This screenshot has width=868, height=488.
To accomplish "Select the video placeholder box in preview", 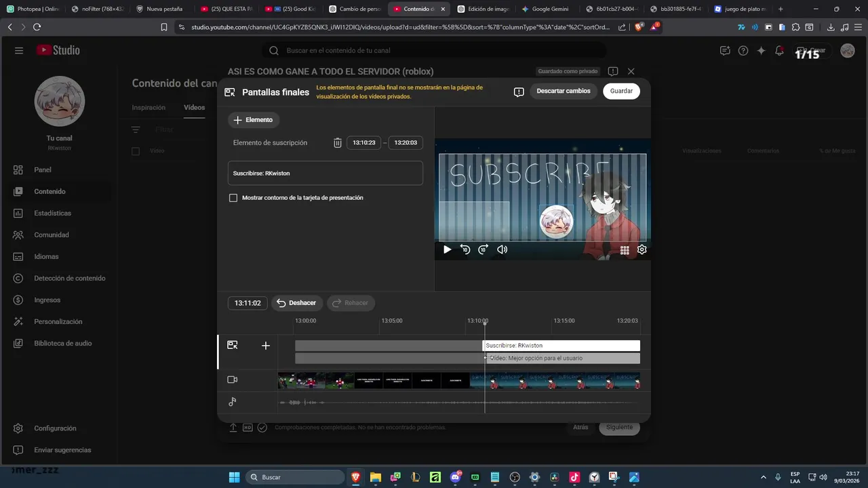I will (474, 221).
